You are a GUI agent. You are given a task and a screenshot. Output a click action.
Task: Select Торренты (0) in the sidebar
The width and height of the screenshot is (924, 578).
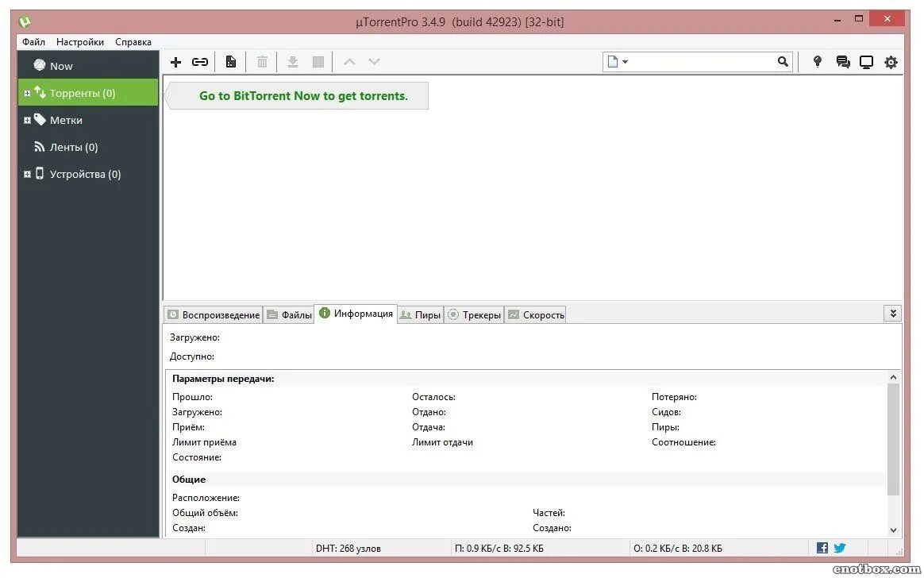coord(88,93)
